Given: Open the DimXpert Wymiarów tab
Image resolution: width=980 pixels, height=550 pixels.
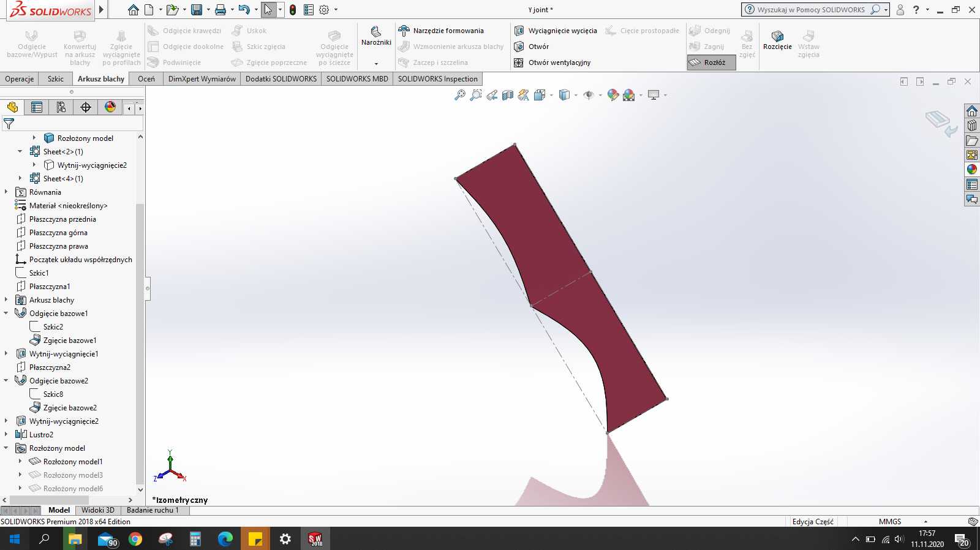Looking at the screenshot, I should click(202, 79).
